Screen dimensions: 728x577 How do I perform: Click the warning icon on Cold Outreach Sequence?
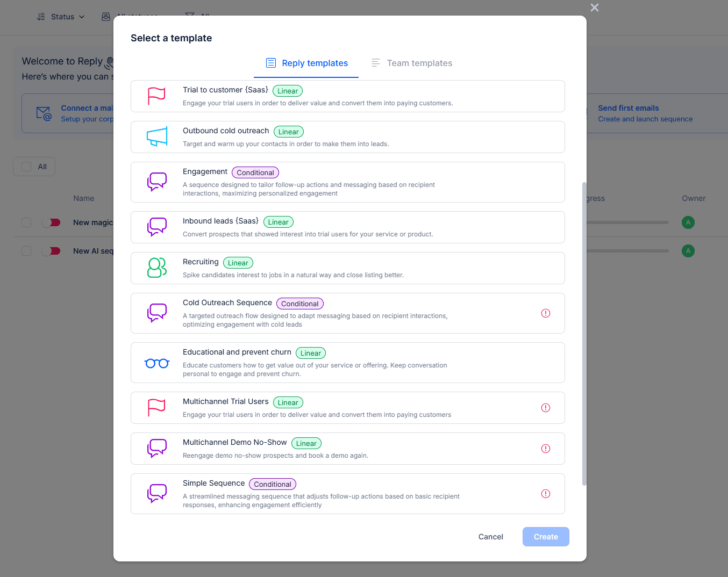[546, 313]
